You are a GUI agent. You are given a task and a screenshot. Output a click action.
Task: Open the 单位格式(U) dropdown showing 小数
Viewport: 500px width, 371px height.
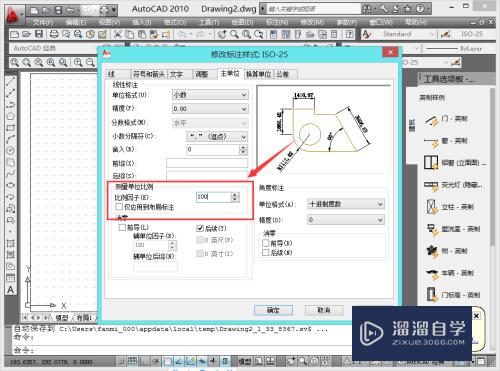click(210, 95)
